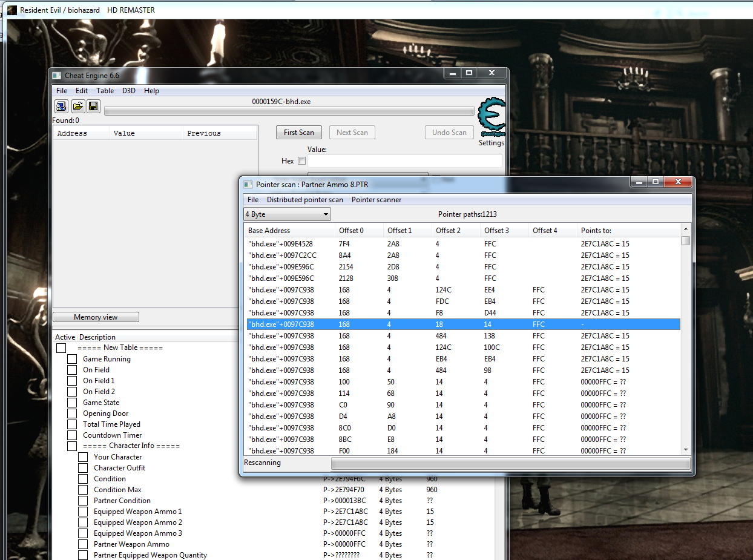Toggle the Hex checkbox
This screenshot has width=753, height=560.
[x=301, y=161]
